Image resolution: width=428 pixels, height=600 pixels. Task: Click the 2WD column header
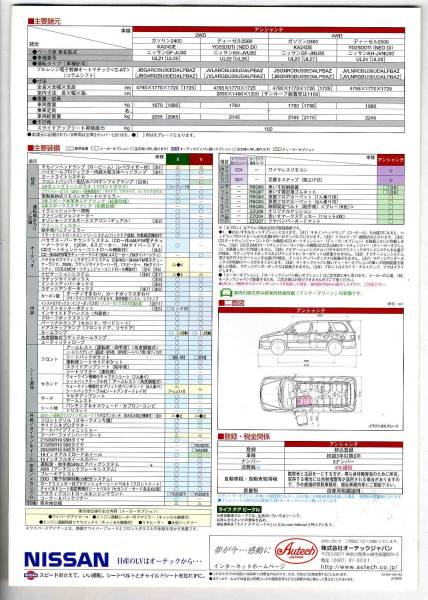[200, 35]
